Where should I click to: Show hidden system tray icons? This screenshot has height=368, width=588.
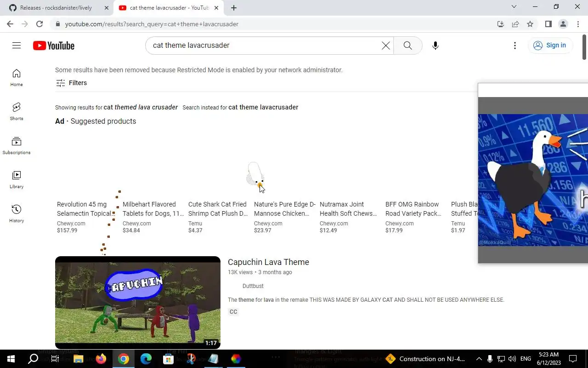point(479,359)
